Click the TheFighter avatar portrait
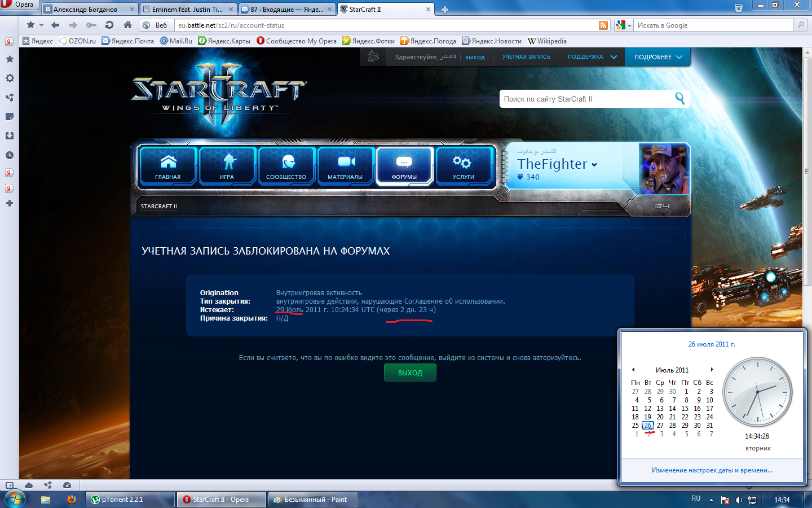Viewport: 812px width, 508px height. [x=664, y=169]
